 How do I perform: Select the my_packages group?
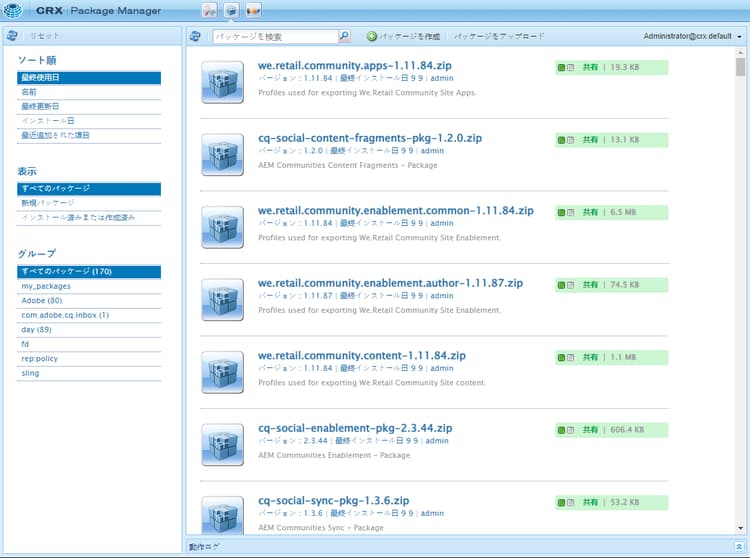(x=88, y=286)
